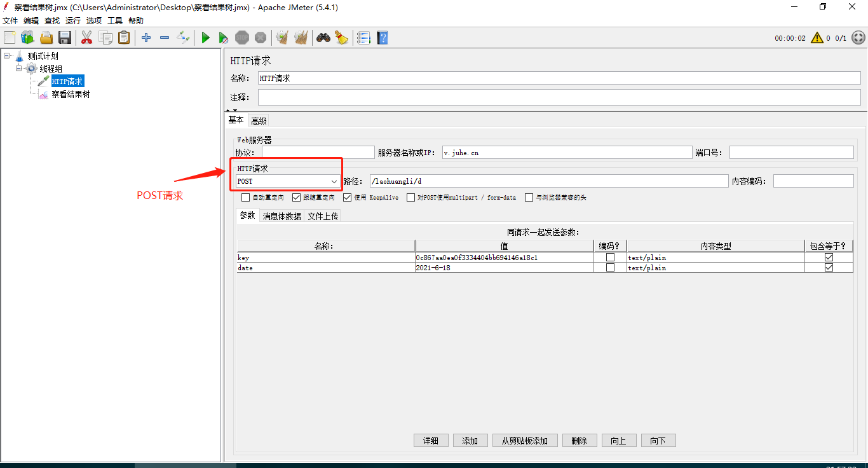Save the test plan with floppy icon
868x468 pixels.
click(x=65, y=38)
